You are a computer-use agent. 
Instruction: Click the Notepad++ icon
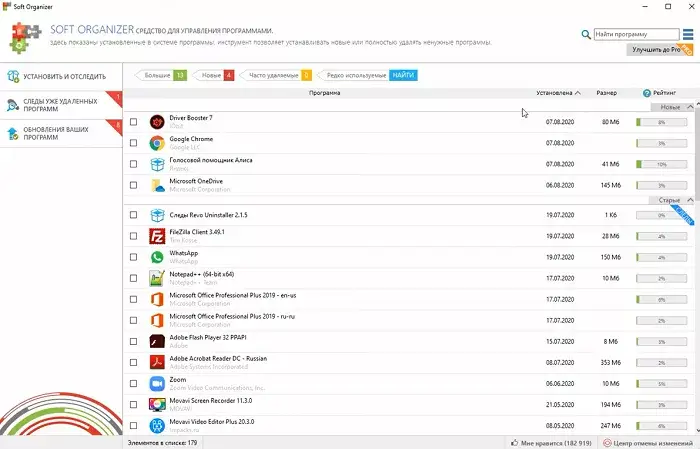pos(157,278)
